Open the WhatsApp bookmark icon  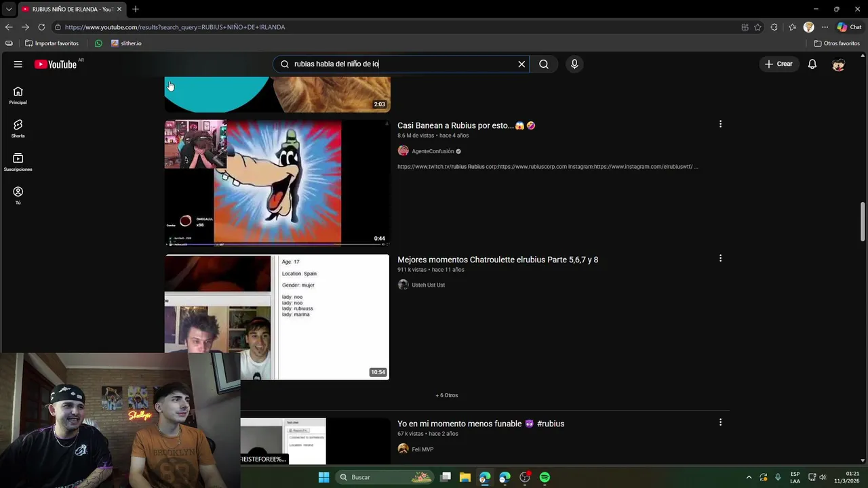98,43
